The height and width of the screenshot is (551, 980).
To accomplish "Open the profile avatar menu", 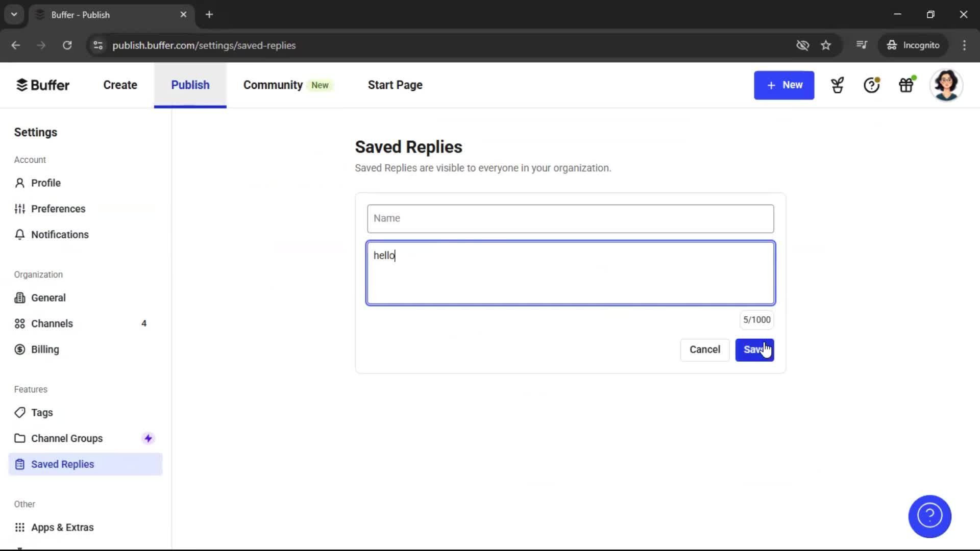I will coord(947,85).
